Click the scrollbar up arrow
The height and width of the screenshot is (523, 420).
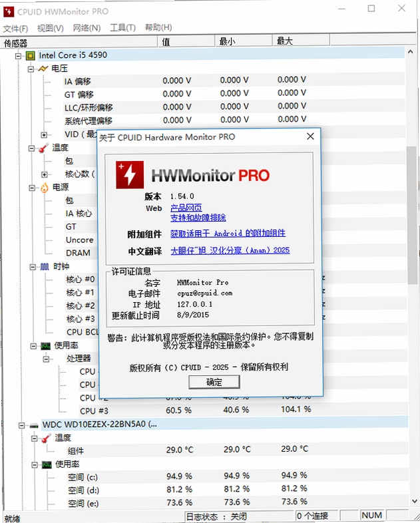(411, 52)
